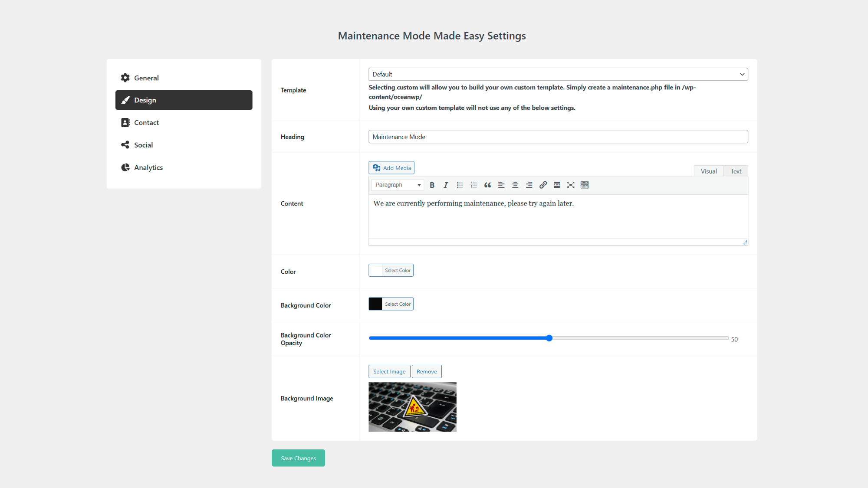Switch to the Visual editor tab
The height and width of the screenshot is (488, 868).
tap(709, 171)
